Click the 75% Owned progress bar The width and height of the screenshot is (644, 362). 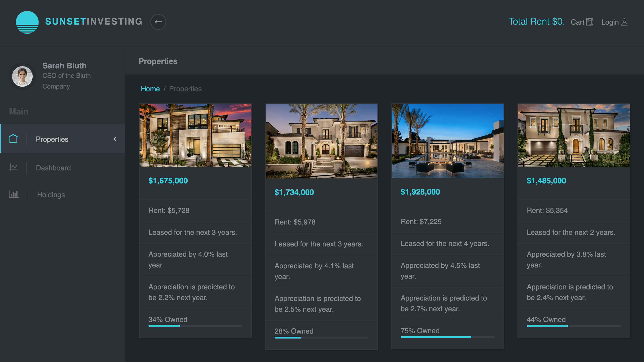pos(447,337)
